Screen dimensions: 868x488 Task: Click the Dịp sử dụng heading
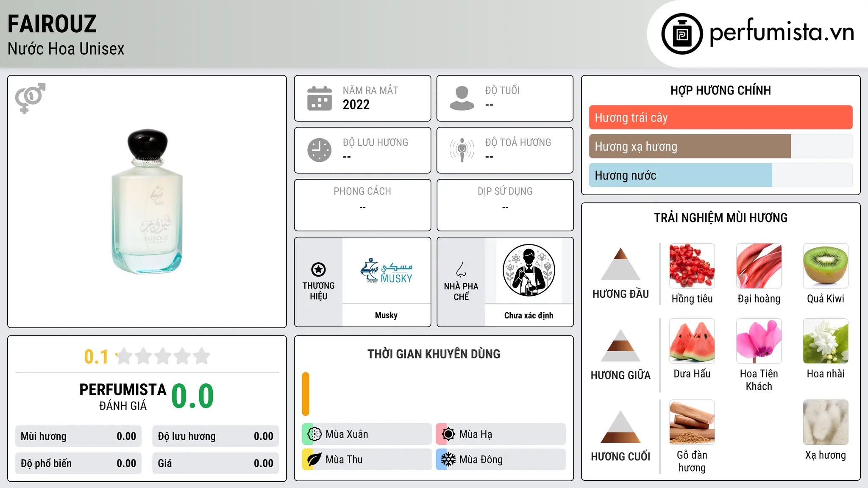[x=505, y=191]
